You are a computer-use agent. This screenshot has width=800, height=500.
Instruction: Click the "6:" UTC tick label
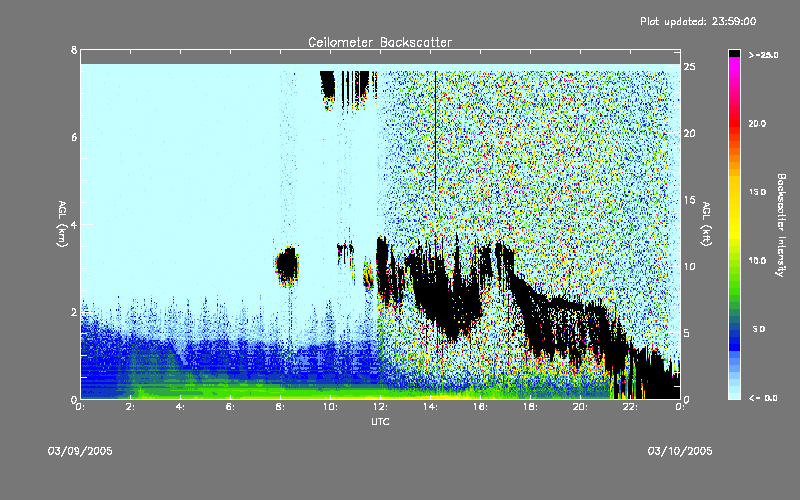(x=231, y=407)
